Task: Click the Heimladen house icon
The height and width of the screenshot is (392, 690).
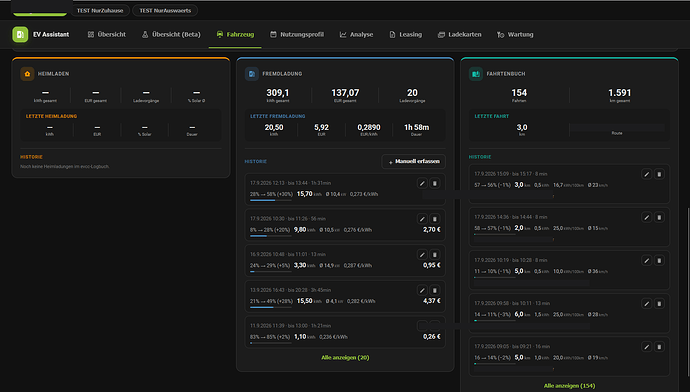Action: 27,74
